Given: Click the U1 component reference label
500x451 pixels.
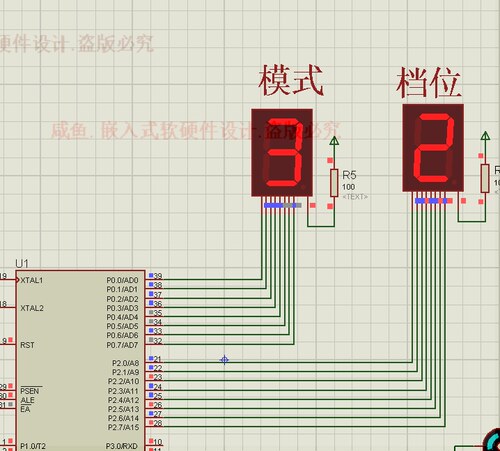Looking at the screenshot, I should (22, 264).
